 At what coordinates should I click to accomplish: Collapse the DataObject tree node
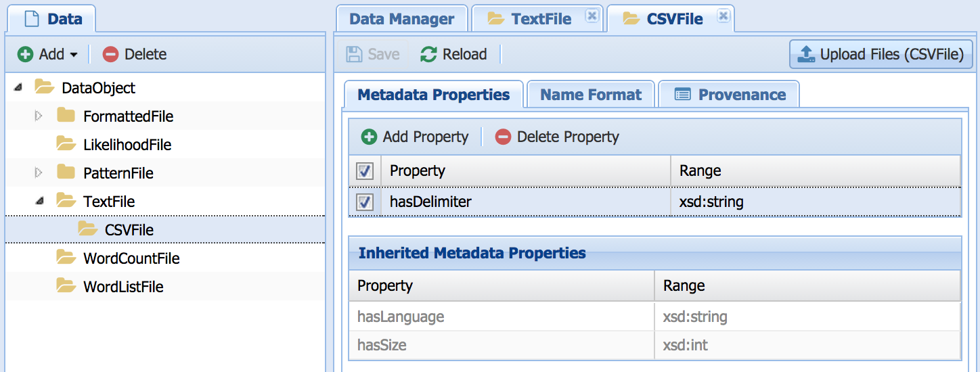18,87
